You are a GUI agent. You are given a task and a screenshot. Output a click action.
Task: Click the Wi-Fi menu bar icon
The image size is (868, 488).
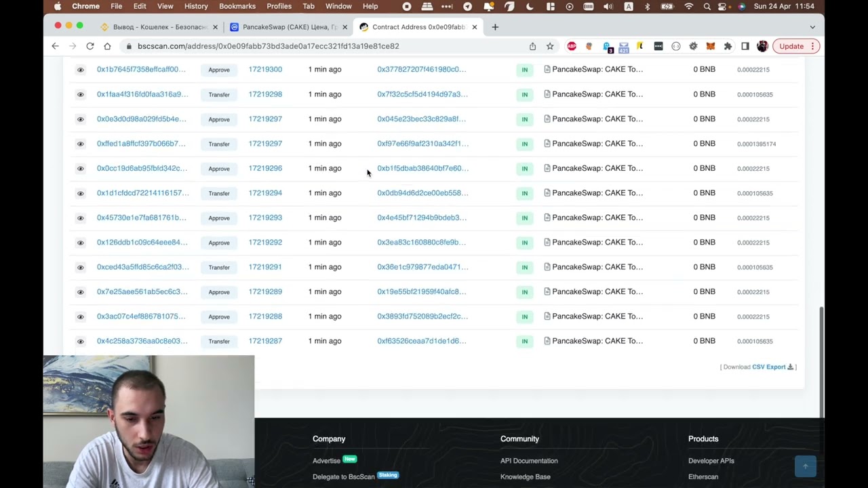click(689, 6)
